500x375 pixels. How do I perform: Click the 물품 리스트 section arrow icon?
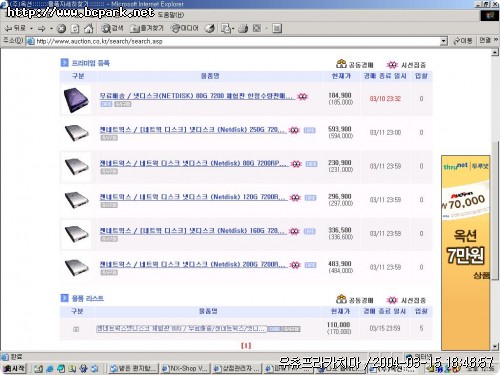64,298
